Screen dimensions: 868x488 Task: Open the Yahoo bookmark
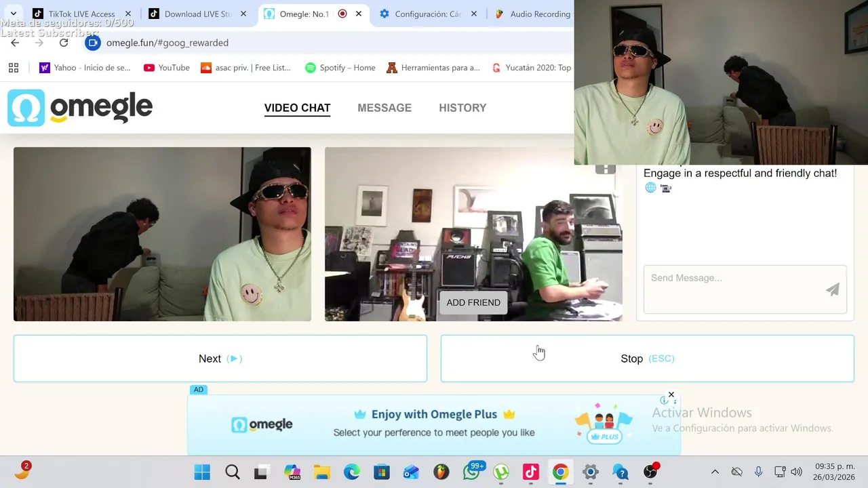85,68
